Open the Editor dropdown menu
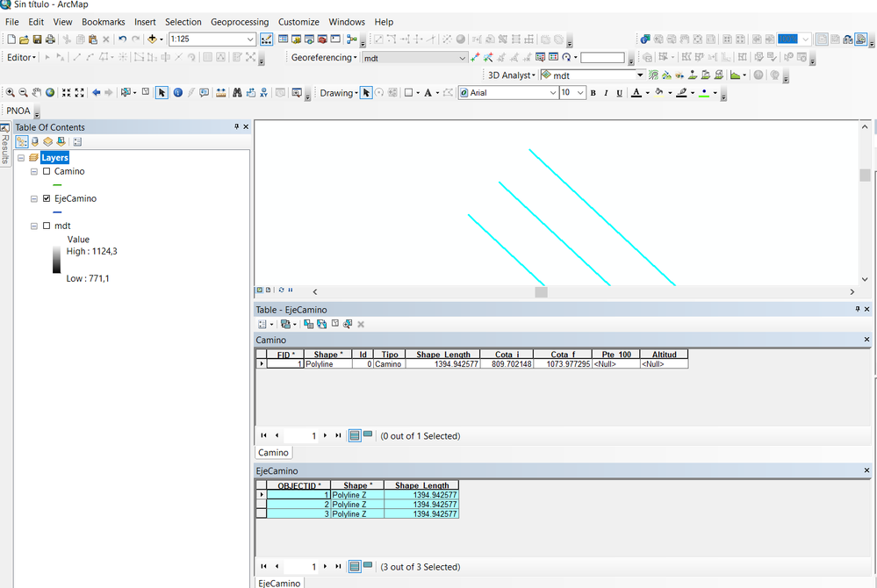 pos(21,57)
